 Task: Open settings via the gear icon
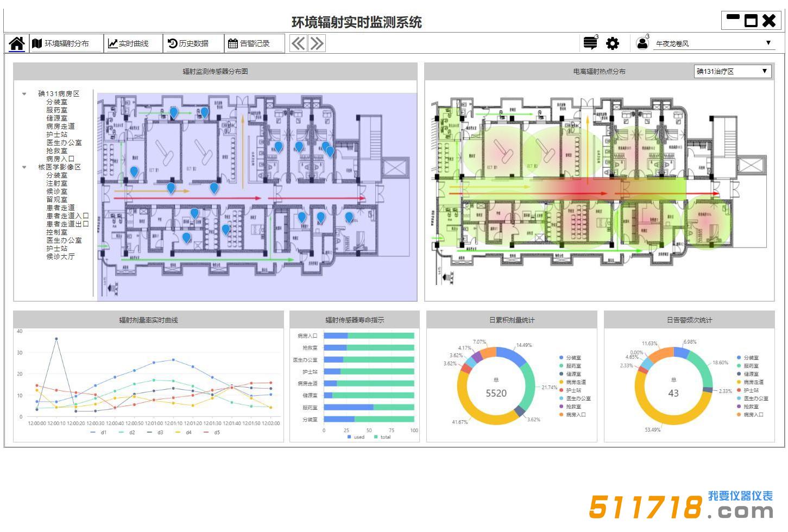[613, 43]
